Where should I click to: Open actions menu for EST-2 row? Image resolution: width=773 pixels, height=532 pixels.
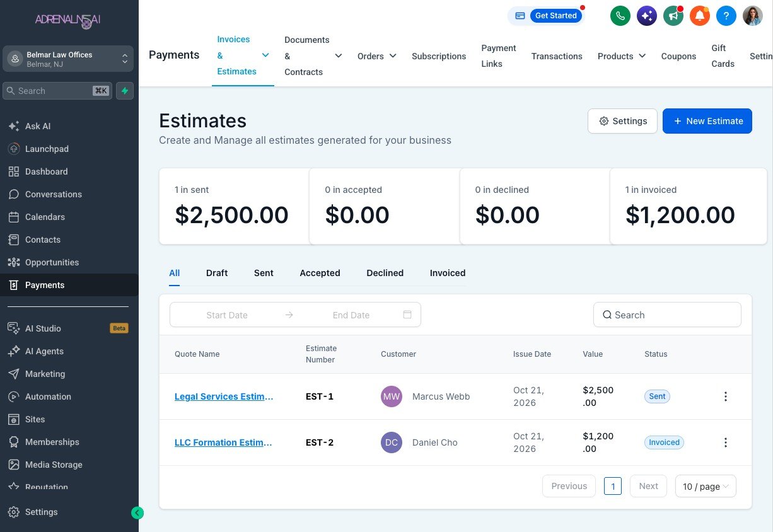[726, 442]
